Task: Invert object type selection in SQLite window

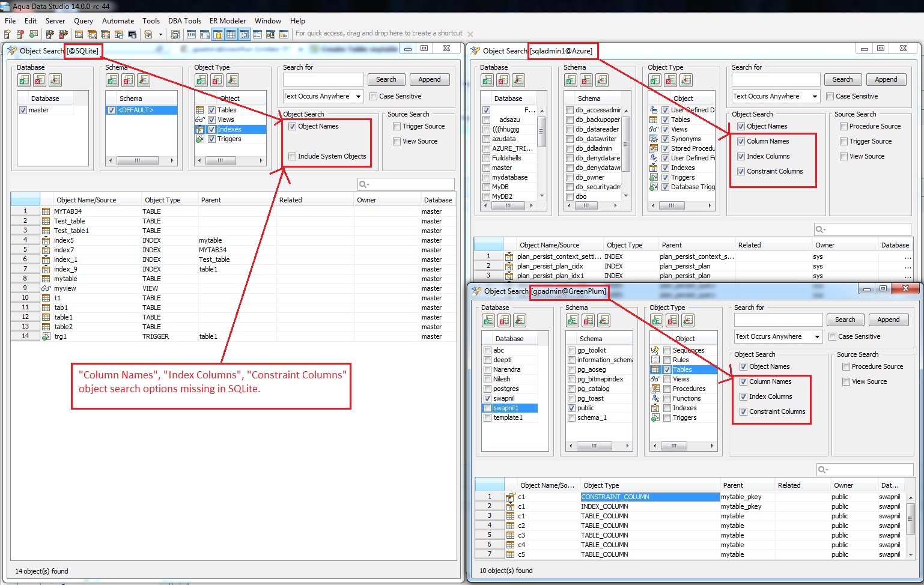Action: 233,80
